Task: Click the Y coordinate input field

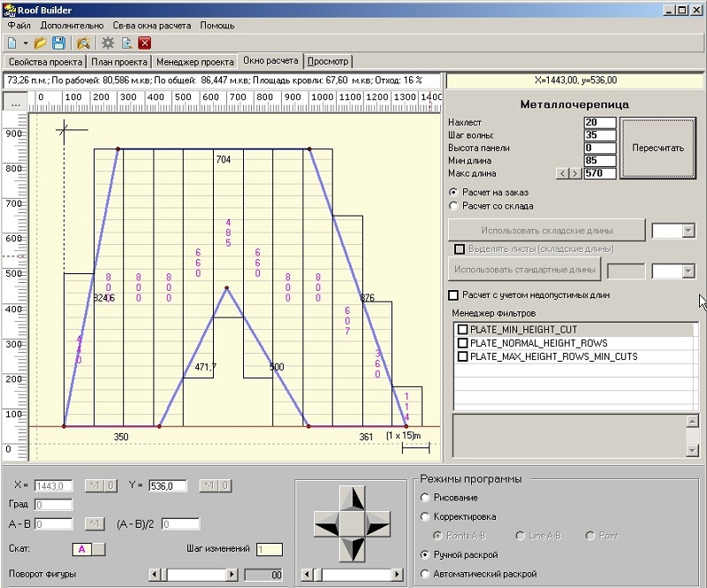Action: click(x=167, y=485)
